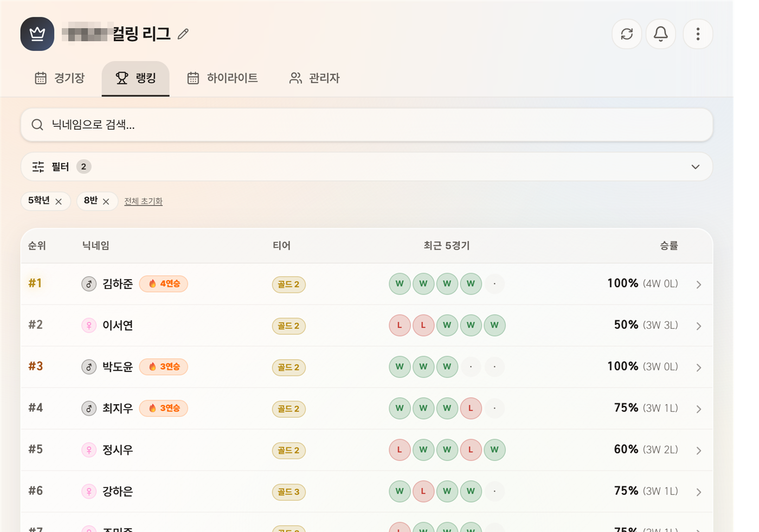Click the crown league logo icon
The width and height of the screenshot is (759, 532).
(x=37, y=34)
